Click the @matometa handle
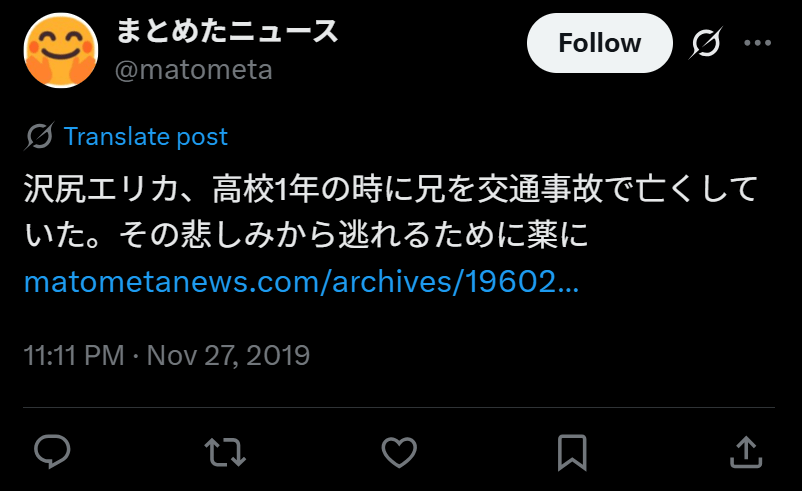The height and width of the screenshot is (491, 802). tap(194, 70)
